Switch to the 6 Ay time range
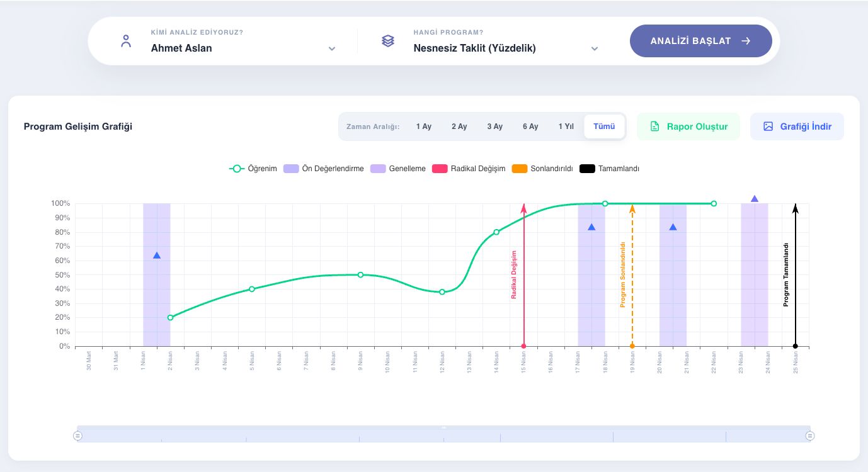Viewport: 868px width, 472px height. (x=530, y=126)
